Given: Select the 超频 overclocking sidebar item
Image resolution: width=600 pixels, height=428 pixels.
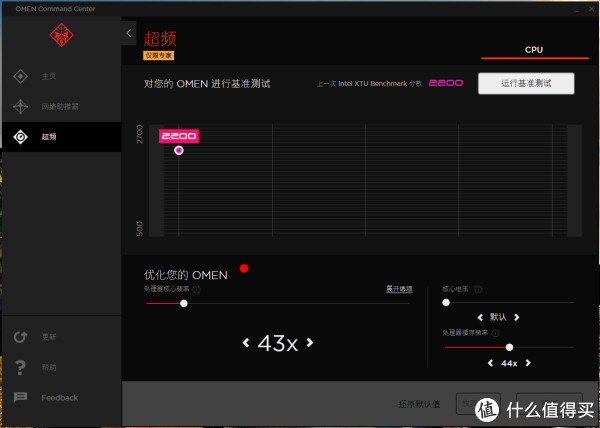Looking at the screenshot, I should pyautogui.click(x=62, y=137).
